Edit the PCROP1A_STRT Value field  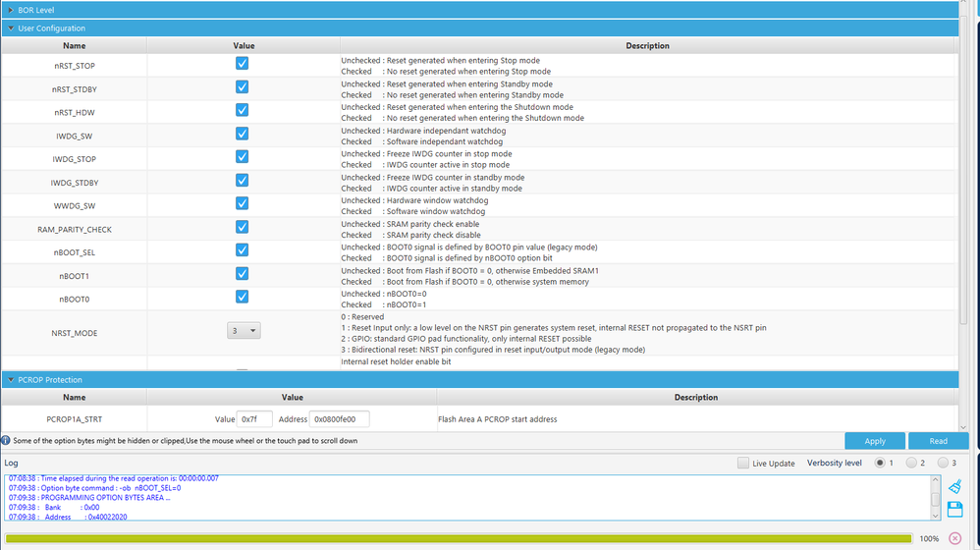pos(254,419)
